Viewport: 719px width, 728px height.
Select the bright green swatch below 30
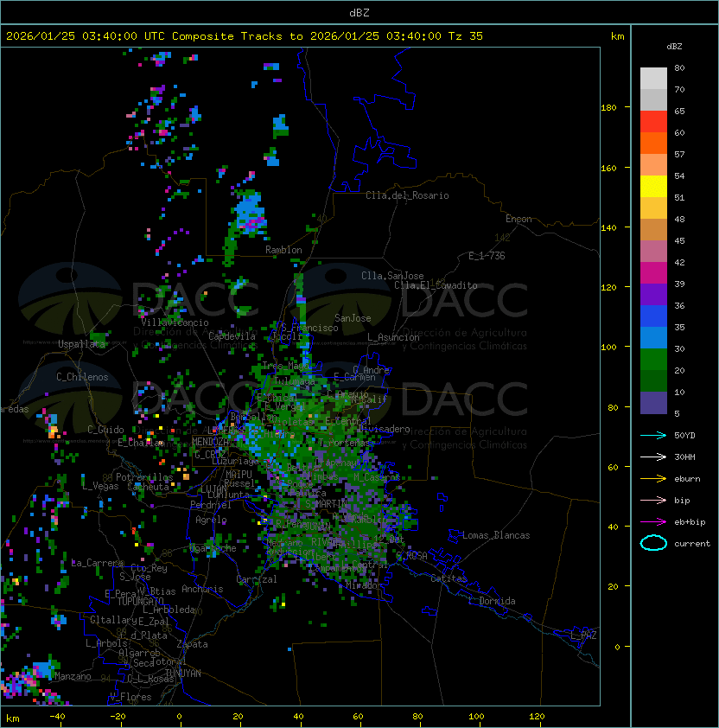tap(653, 359)
